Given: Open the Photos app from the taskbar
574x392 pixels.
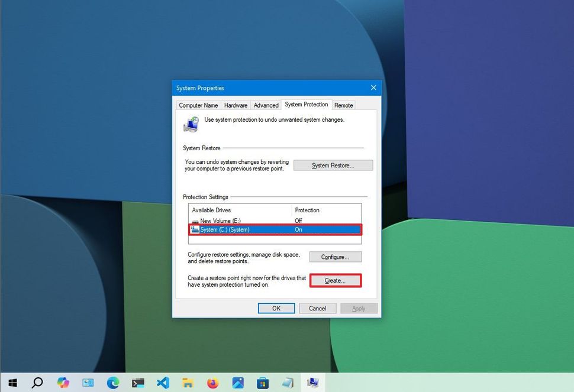Looking at the screenshot, I should click(x=238, y=382).
